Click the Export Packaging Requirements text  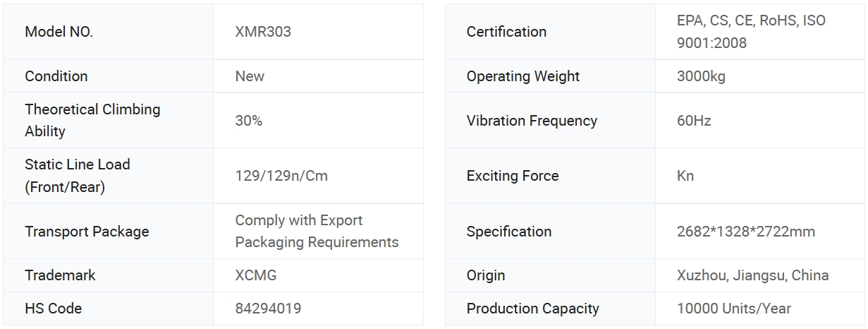click(317, 231)
